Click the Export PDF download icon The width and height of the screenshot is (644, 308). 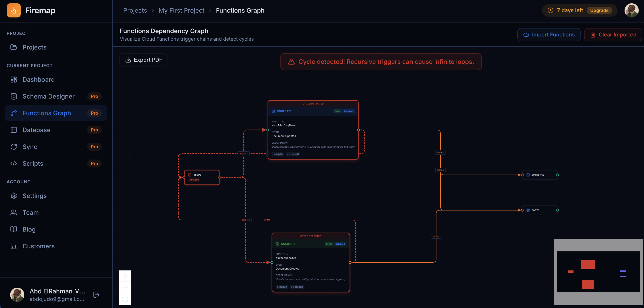click(x=128, y=60)
